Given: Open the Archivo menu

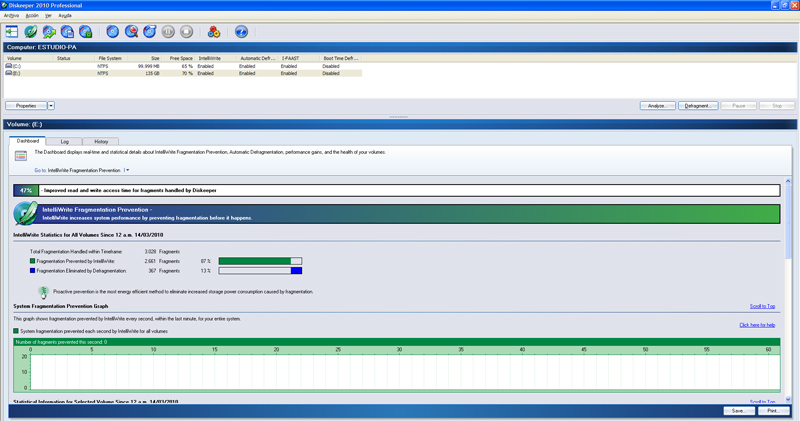Looking at the screenshot, I should coord(11,16).
